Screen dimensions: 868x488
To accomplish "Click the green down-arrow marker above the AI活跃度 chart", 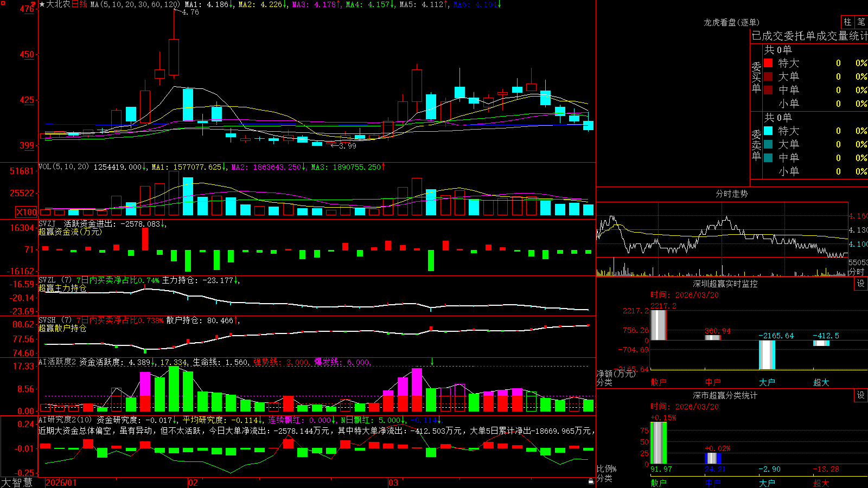I will [432, 361].
